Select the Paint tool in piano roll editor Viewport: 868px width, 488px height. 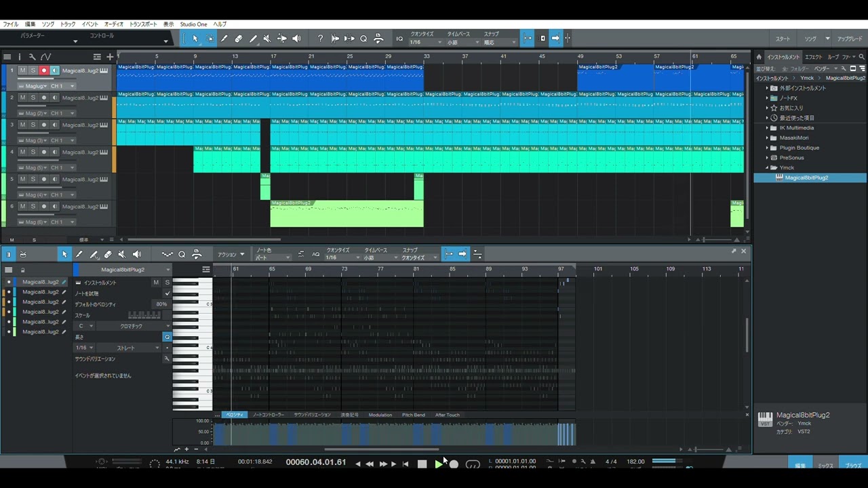click(x=94, y=254)
